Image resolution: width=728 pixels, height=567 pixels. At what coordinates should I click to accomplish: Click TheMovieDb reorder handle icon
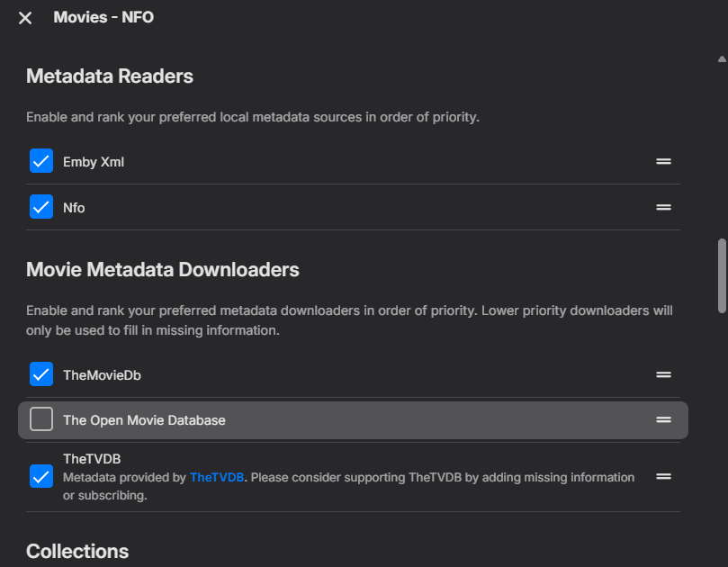point(663,374)
